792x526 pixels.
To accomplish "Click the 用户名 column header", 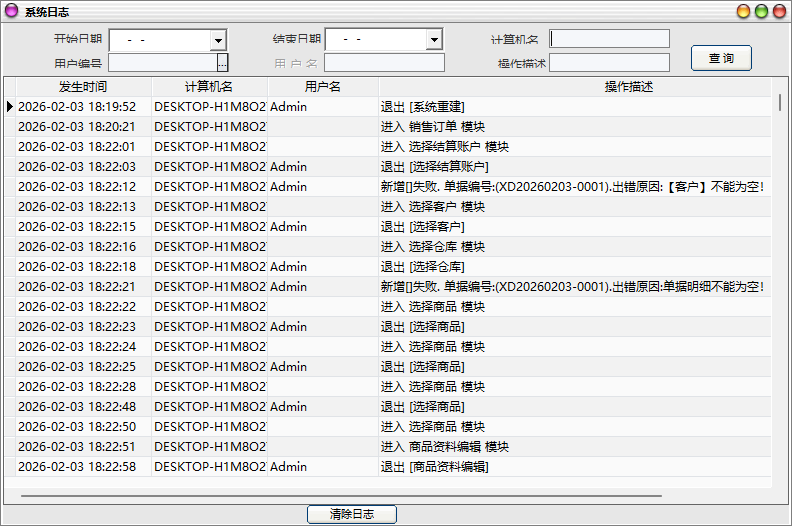I will 323,87.
